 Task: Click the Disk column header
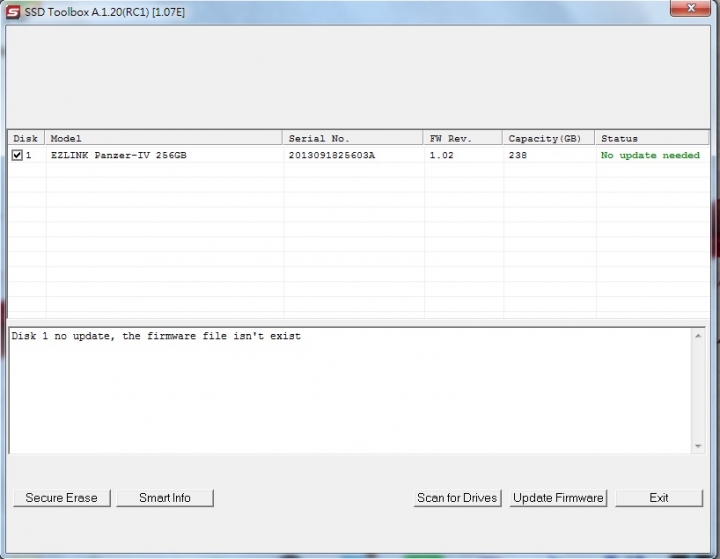tap(26, 138)
